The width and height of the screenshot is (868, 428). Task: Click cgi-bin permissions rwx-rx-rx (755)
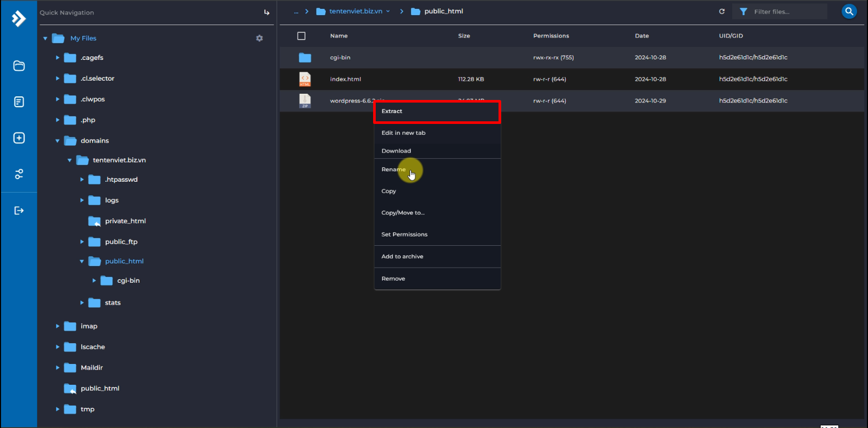pos(554,57)
